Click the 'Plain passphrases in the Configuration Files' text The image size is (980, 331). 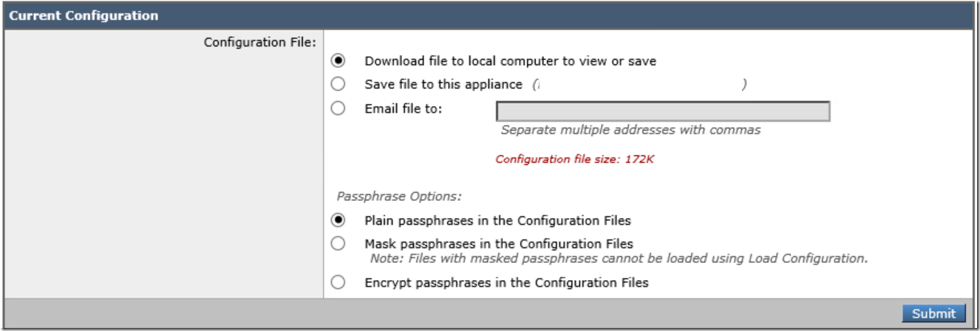497,221
